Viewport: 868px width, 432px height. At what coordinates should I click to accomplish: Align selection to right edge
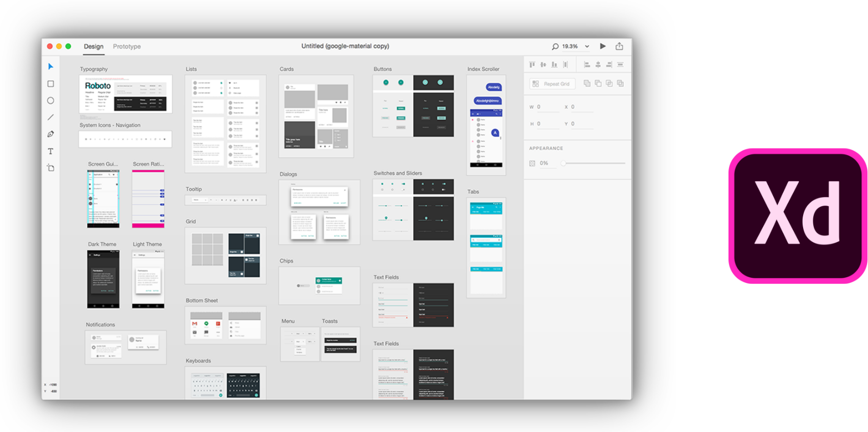point(609,65)
